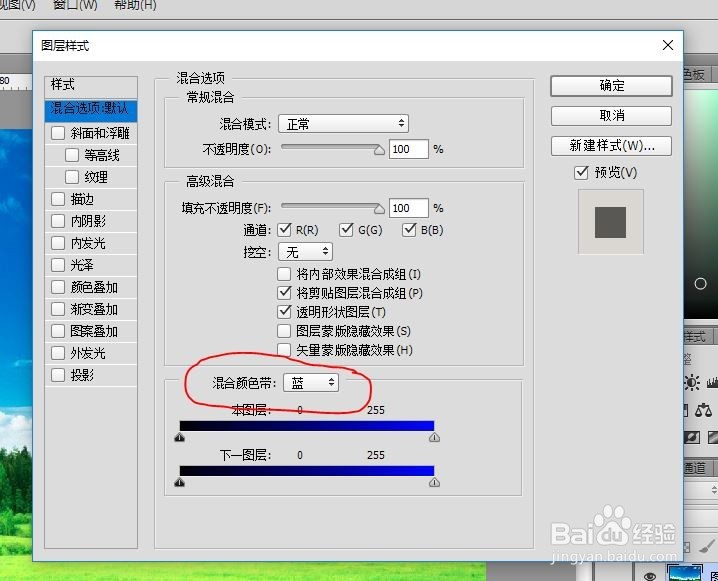The width and height of the screenshot is (718, 581).
Task: Click the Color Balance scales icon
Action: coord(703,410)
